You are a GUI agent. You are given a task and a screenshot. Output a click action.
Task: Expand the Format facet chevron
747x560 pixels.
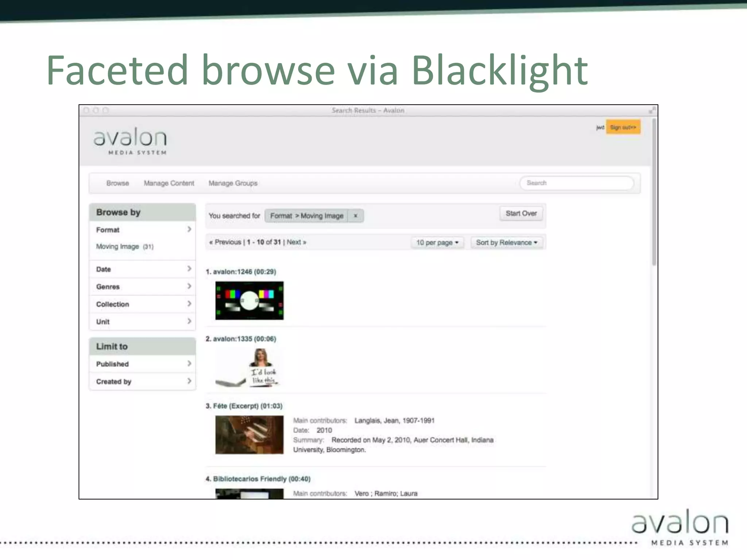click(x=189, y=229)
